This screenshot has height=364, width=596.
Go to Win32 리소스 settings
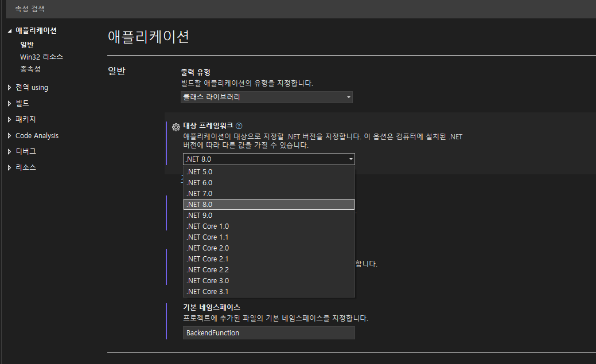point(41,57)
